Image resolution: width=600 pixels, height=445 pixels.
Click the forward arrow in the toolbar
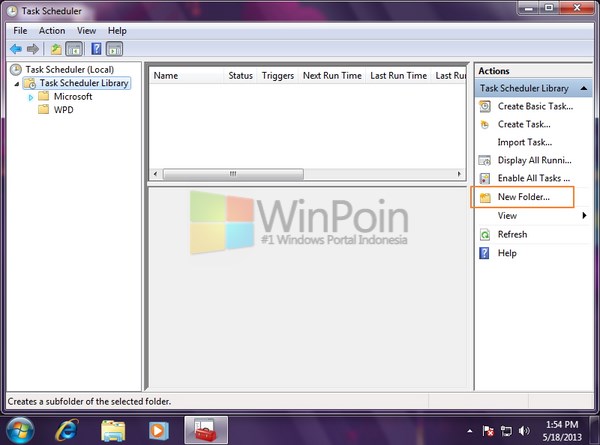point(33,49)
